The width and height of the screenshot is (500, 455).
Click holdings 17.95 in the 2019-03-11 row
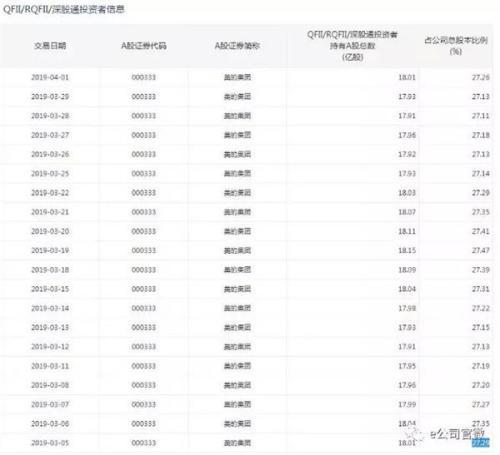point(407,366)
